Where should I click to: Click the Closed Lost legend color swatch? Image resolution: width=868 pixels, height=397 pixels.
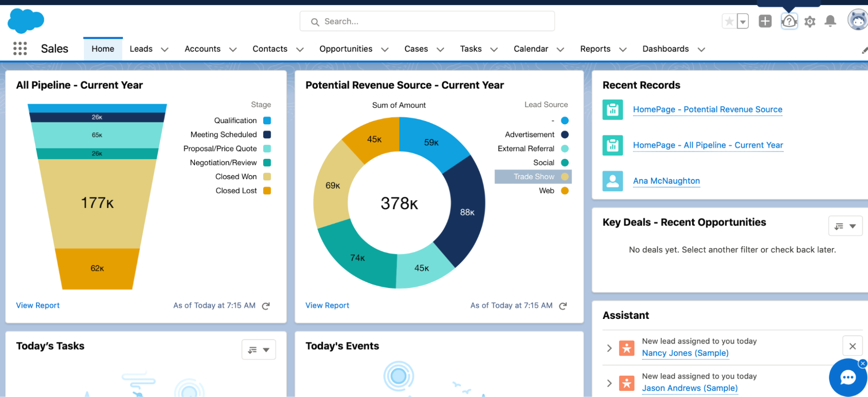coord(267,191)
